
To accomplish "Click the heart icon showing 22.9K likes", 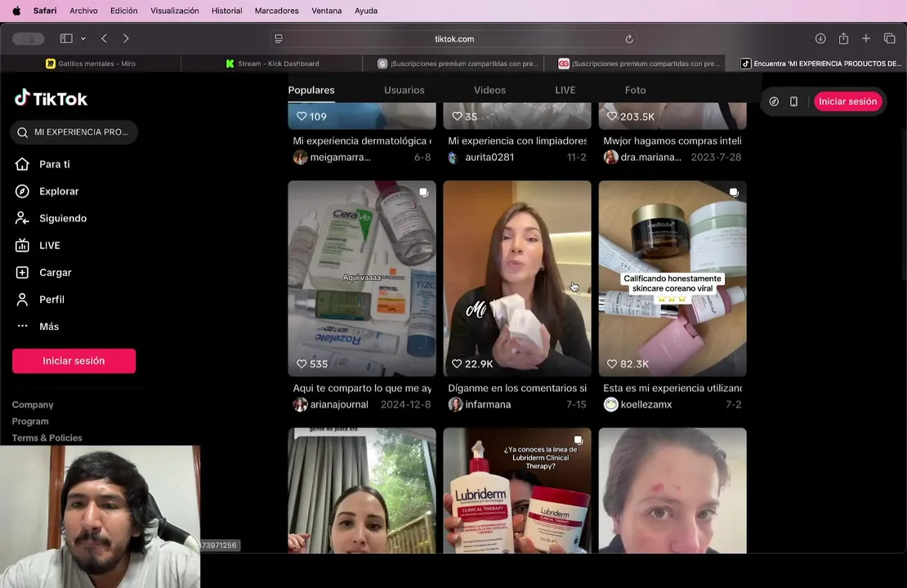I will (x=457, y=363).
